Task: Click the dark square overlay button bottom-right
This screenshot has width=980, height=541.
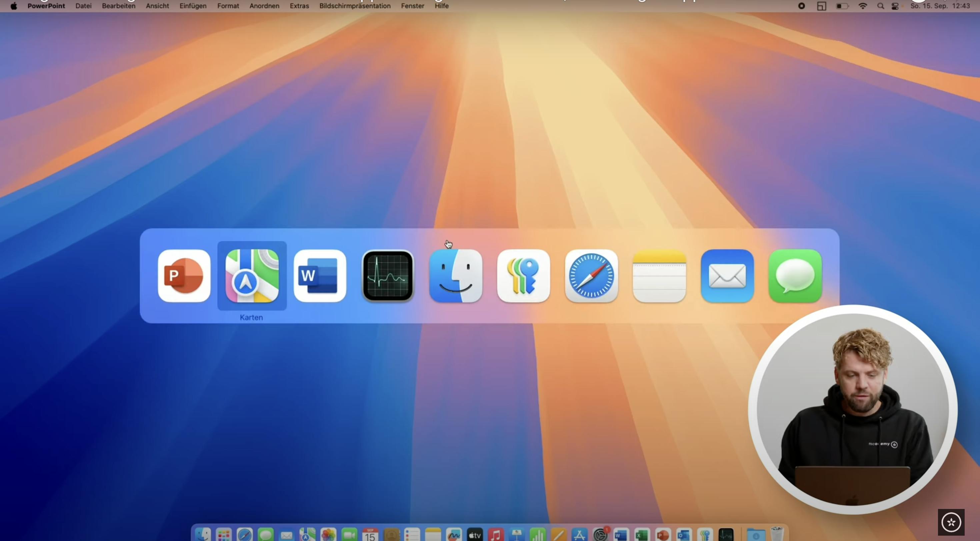Action: pos(951,522)
